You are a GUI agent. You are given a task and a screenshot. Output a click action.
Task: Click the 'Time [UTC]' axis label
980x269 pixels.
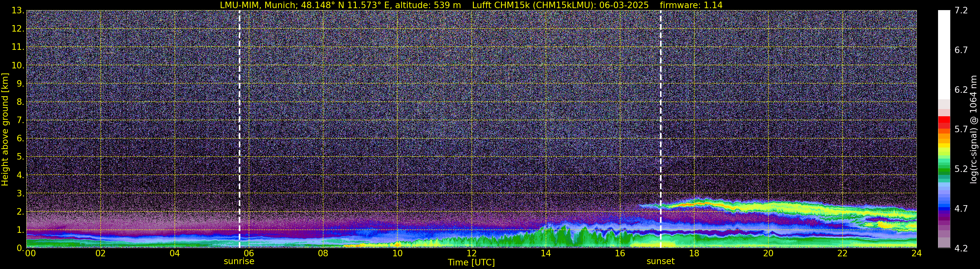click(471, 262)
